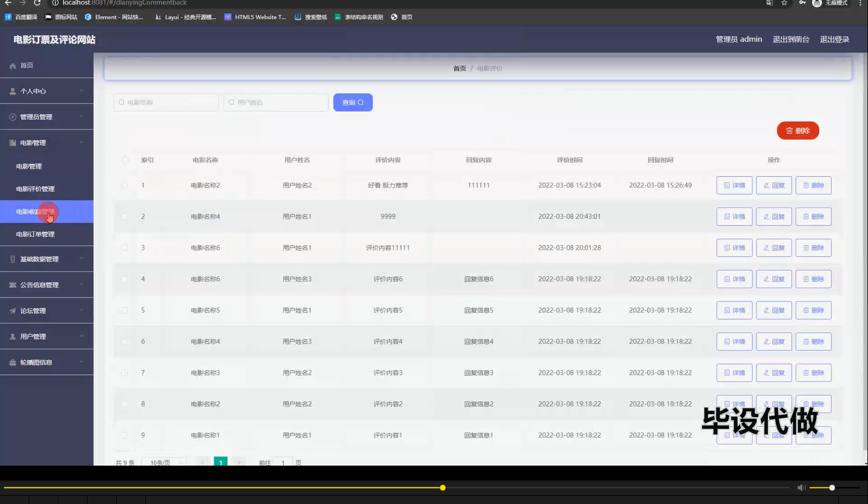868x504 pixels.
Task: Check the box for row 3 评价内容11111
Action: tap(124, 248)
